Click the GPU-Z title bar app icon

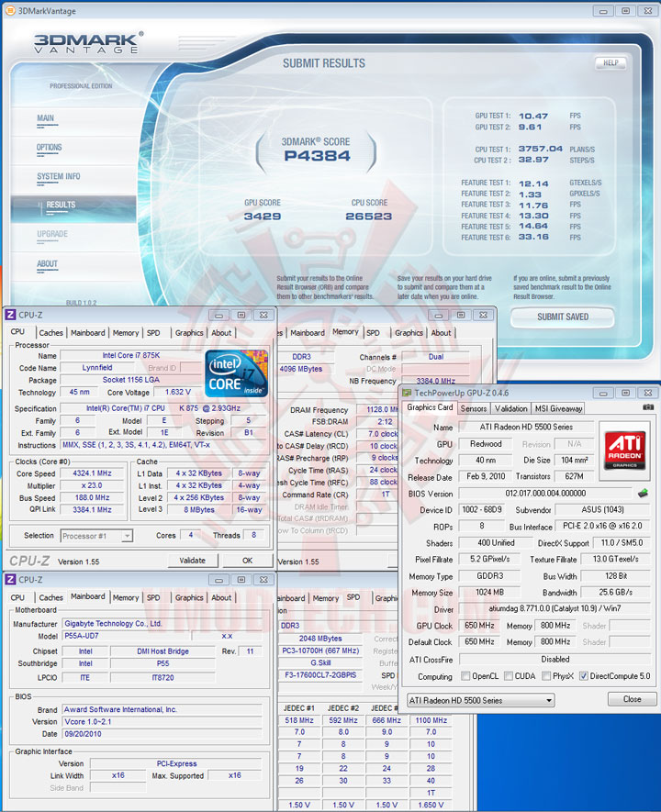tap(408, 393)
